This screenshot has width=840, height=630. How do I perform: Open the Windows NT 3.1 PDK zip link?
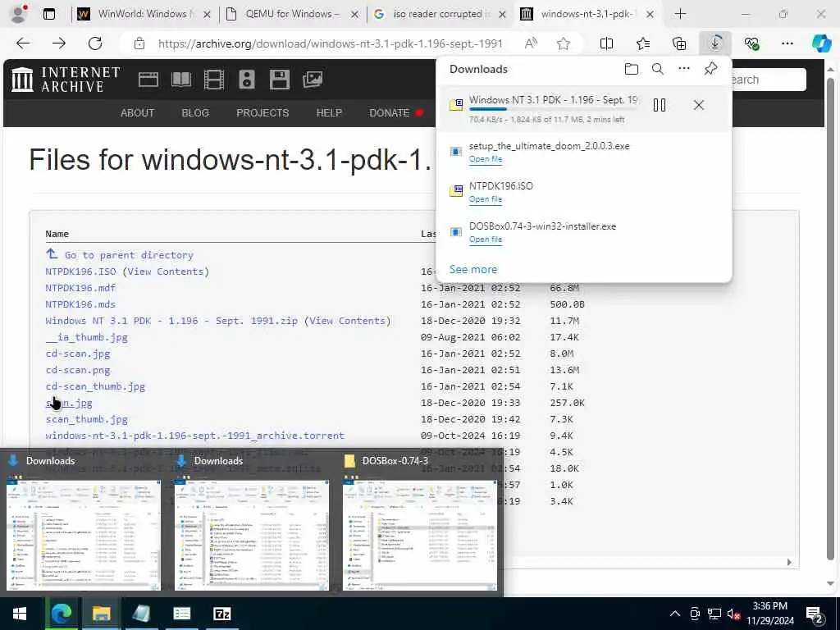(171, 321)
